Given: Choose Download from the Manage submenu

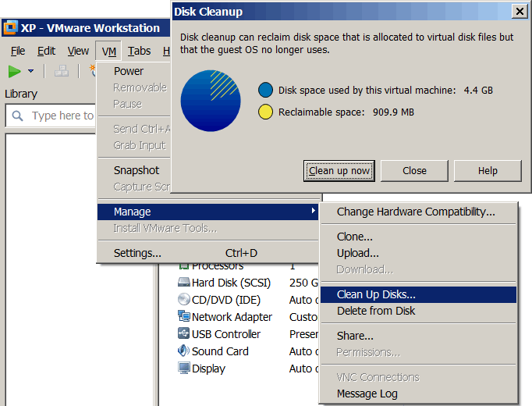Looking at the screenshot, I should tap(418, 269).
